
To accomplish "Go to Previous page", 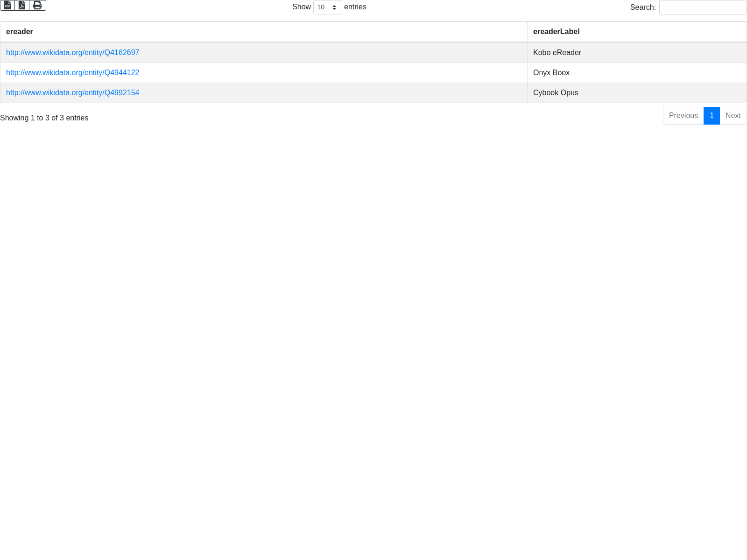I will click(683, 116).
